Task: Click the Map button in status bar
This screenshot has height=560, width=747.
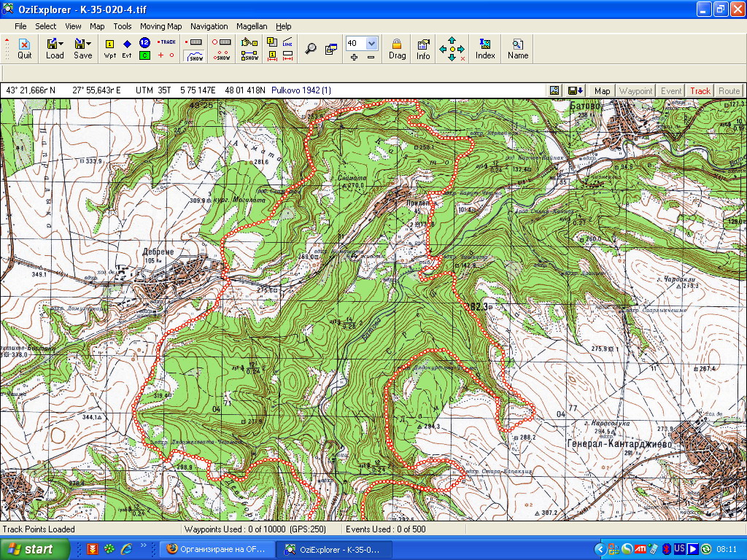Action: (x=602, y=91)
